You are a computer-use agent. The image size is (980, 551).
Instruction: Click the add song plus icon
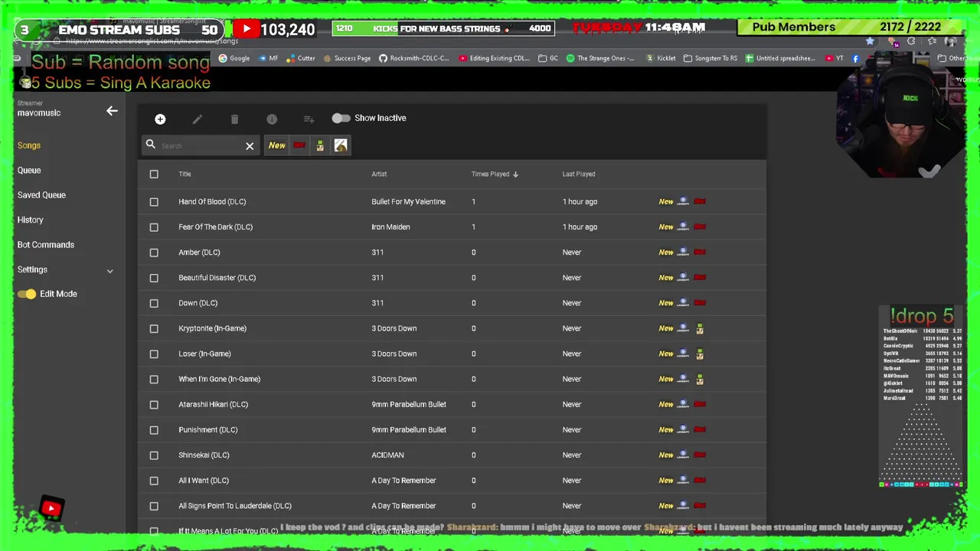click(160, 119)
